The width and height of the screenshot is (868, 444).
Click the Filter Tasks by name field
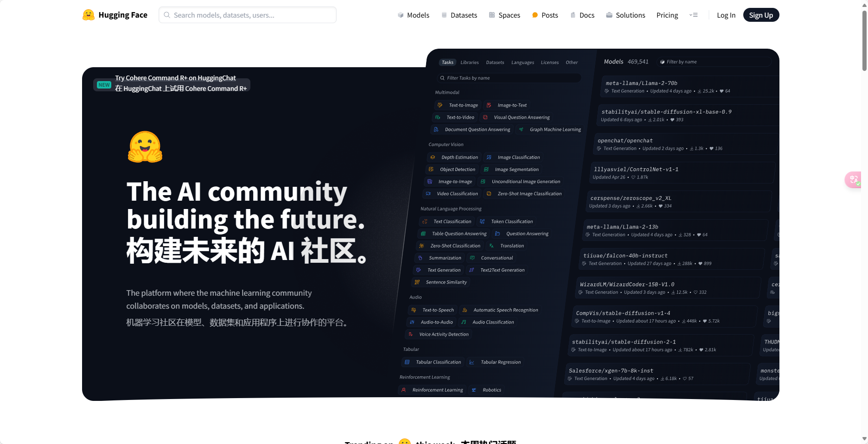509,78
